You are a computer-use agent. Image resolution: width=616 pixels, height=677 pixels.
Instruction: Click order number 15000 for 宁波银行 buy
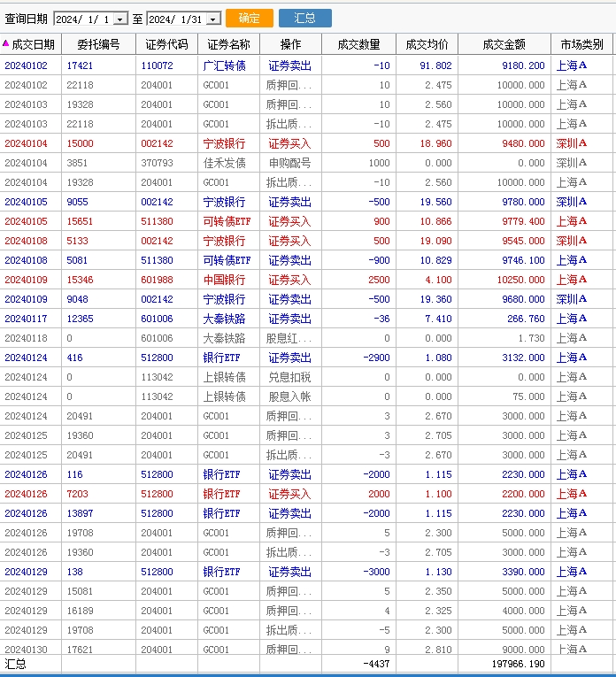[x=80, y=143]
